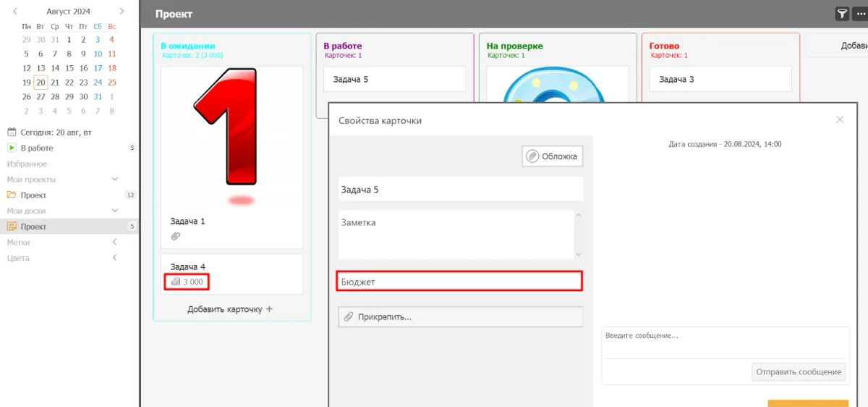Click the filter icon in the header
The height and width of the screenshot is (407, 868).
(x=842, y=14)
